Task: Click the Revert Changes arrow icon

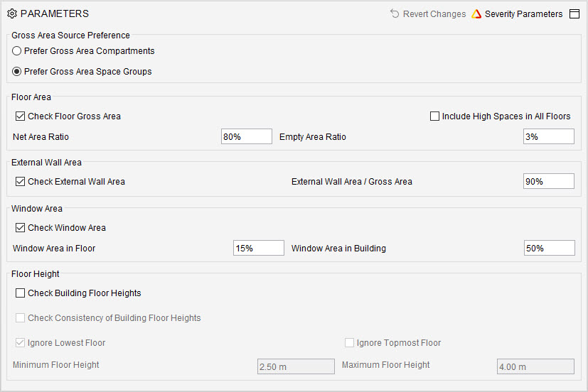Action: (395, 13)
